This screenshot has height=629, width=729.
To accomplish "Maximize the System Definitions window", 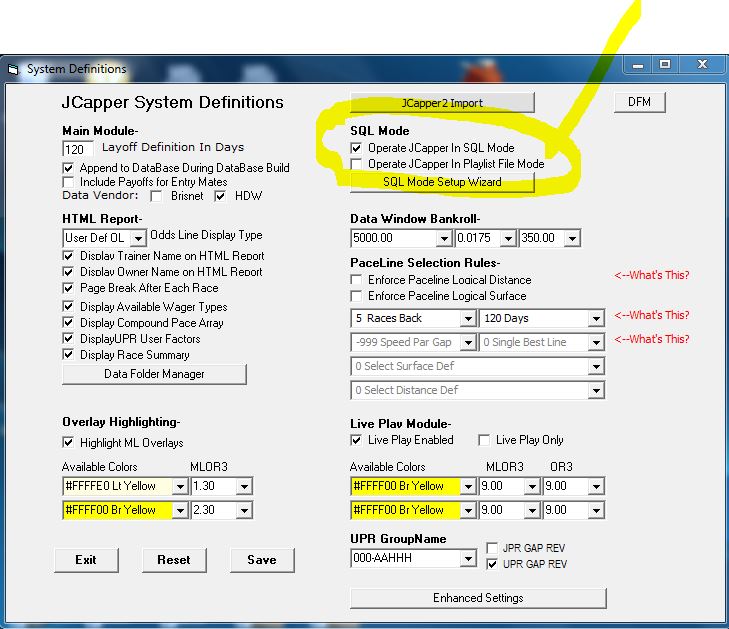I will [665, 65].
